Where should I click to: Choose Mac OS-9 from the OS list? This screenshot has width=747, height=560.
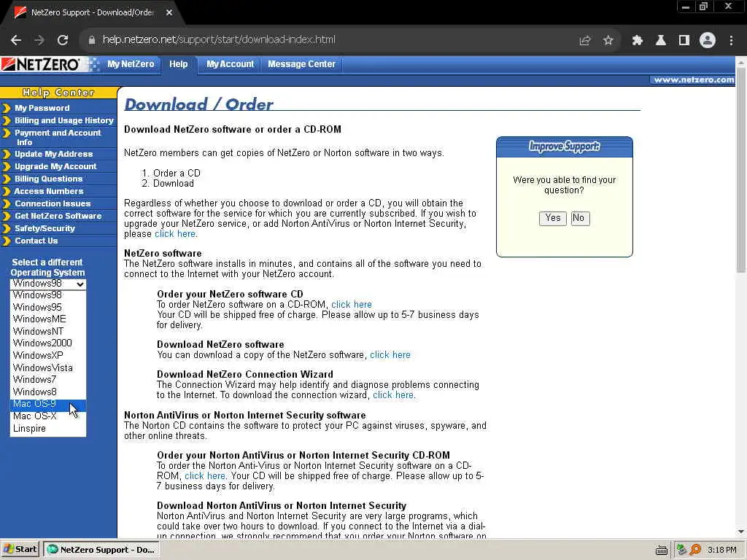tap(47, 404)
